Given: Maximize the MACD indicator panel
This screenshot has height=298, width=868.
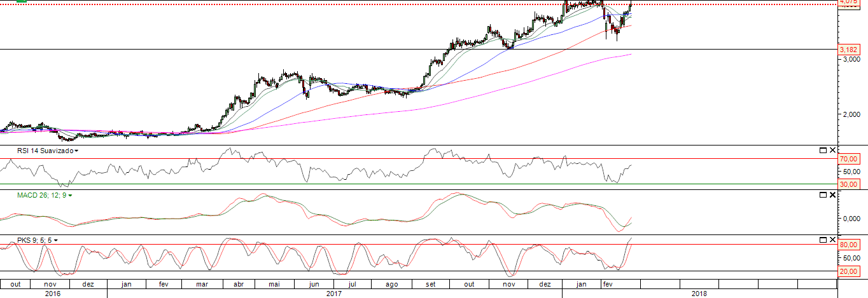Looking at the screenshot, I should [822, 194].
